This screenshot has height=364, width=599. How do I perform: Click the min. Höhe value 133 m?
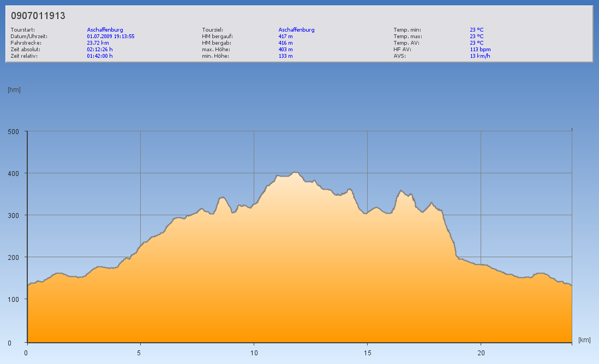pos(285,56)
